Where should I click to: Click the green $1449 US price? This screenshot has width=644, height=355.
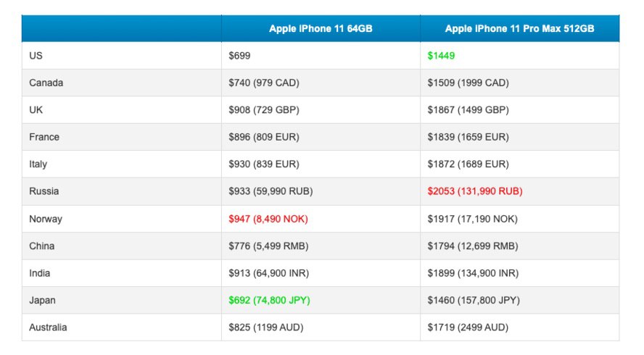pos(442,55)
